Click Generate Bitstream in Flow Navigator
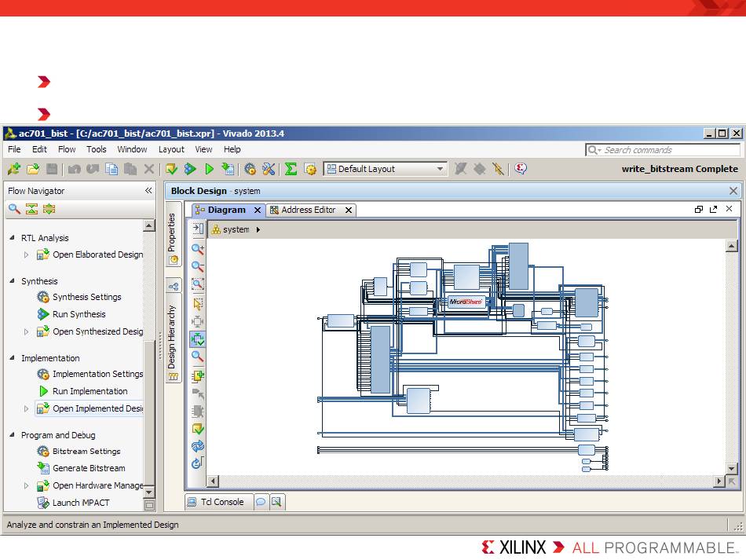 click(88, 468)
